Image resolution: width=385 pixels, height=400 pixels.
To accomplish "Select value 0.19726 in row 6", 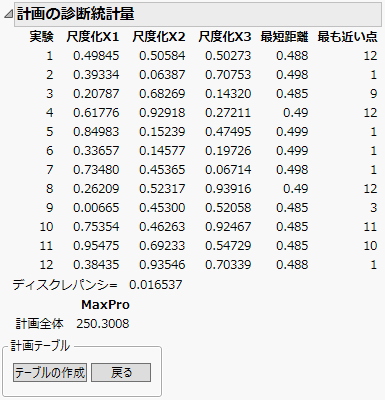I will 228,151.
